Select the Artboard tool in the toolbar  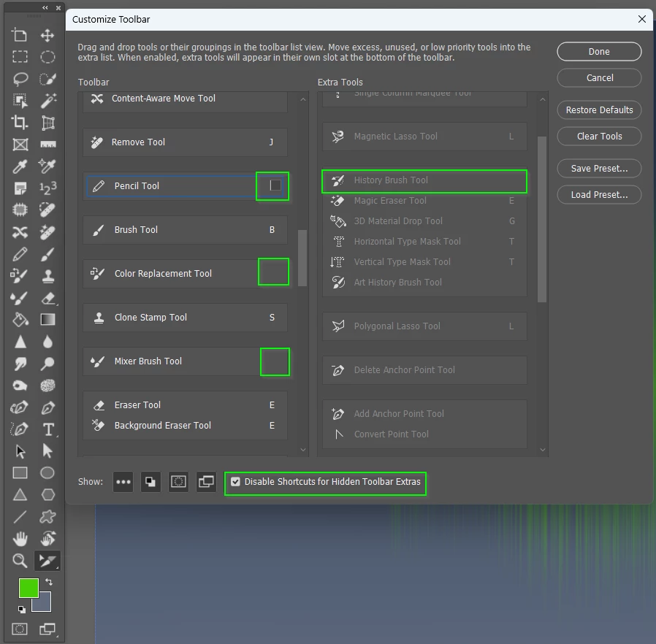pos(20,35)
